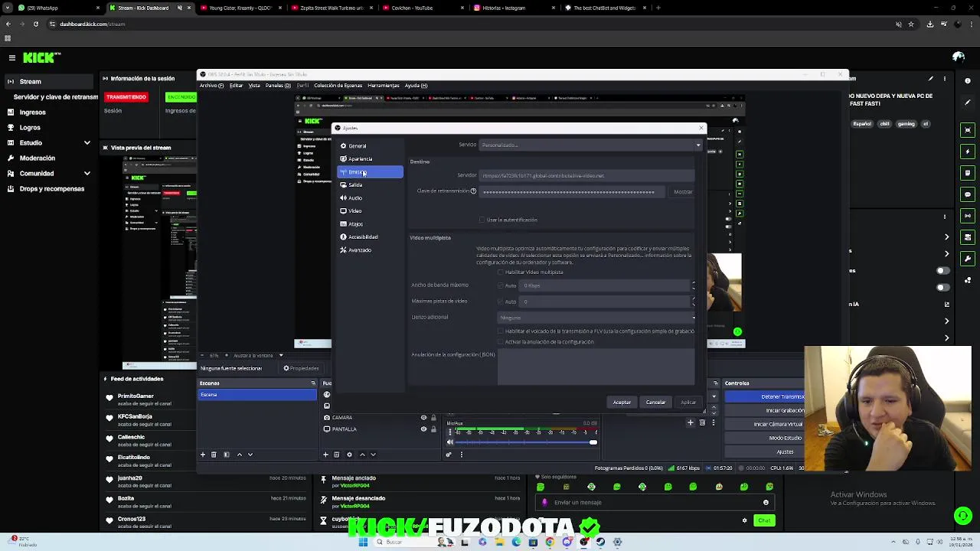Click Enviar un mensaje chat input
This screenshot has height=551, width=980.
point(655,503)
